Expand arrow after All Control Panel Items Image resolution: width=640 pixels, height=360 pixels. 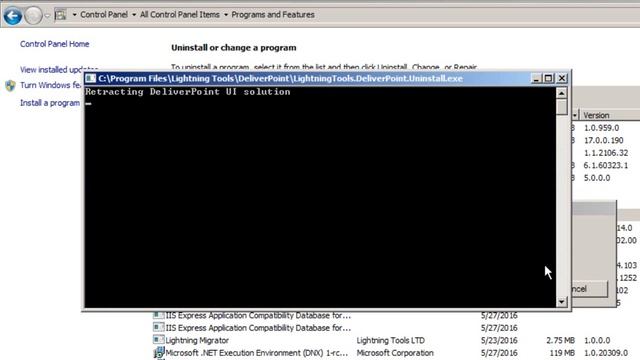click(226, 15)
